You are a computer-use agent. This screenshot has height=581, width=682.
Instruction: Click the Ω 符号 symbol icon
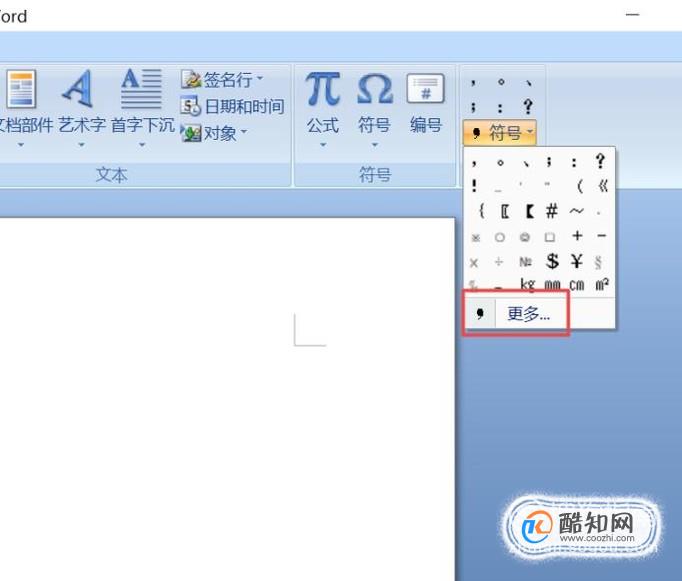pos(374,90)
